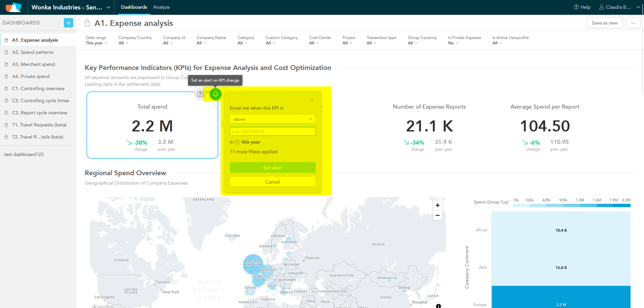Switch to the Analyze tab
644x308 pixels.
coord(161,7)
